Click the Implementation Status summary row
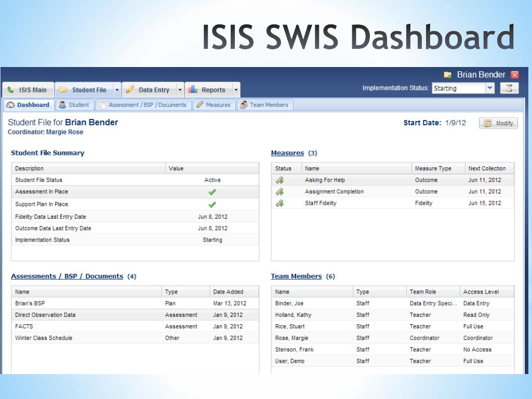Viewport: 532px width, 399px height. pos(135,240)
